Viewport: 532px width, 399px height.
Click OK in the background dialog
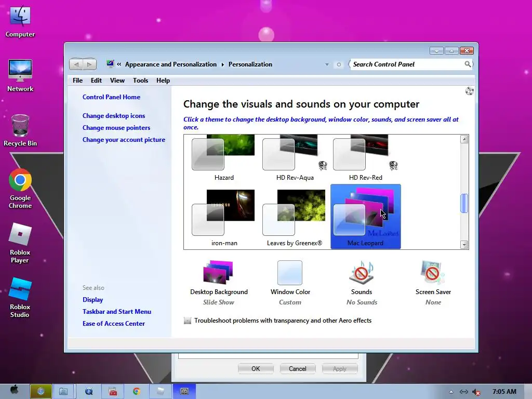[256, 369]
